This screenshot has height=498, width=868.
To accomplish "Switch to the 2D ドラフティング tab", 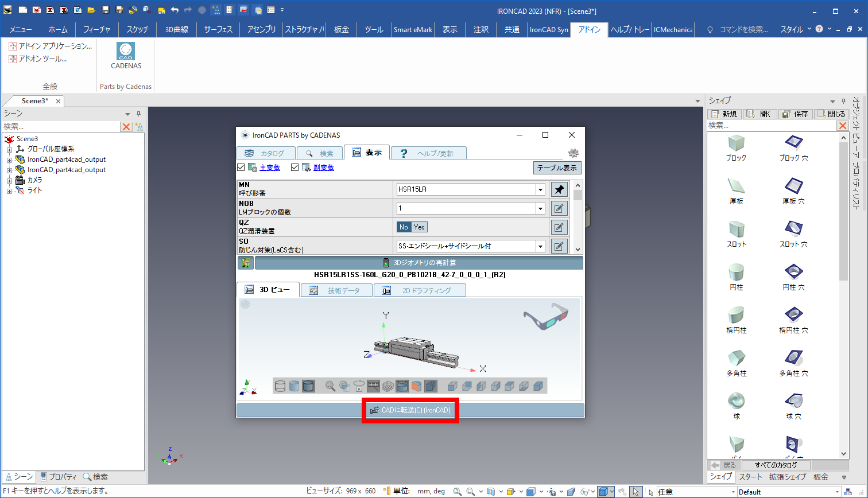I will [x=420, y=290].
